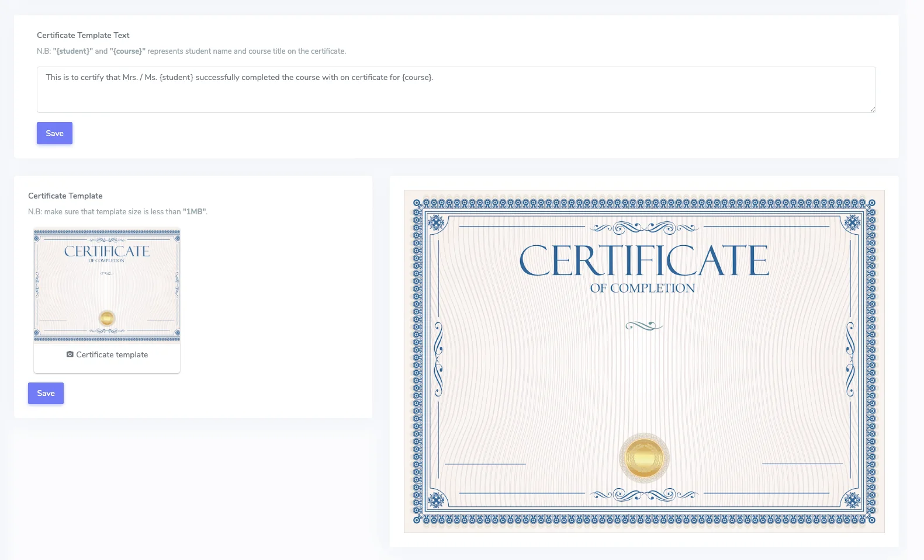
Task: Click the bottom-right corner ornament of large certificate
Action: [852, 500]
